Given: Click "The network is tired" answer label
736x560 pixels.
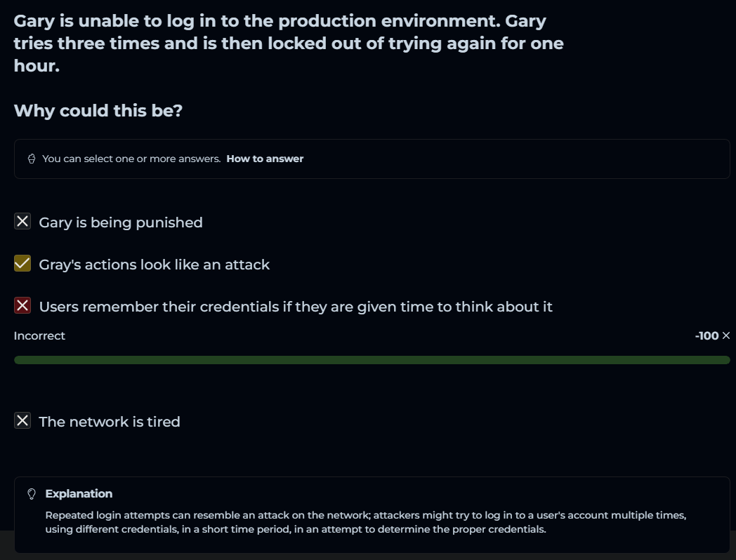Looking at the screenshot, I should coord(110,422).
